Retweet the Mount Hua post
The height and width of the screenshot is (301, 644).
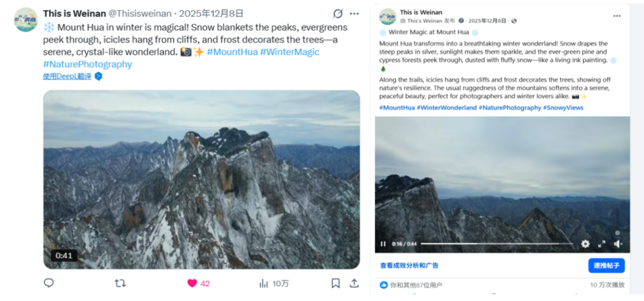click(120, 284)
